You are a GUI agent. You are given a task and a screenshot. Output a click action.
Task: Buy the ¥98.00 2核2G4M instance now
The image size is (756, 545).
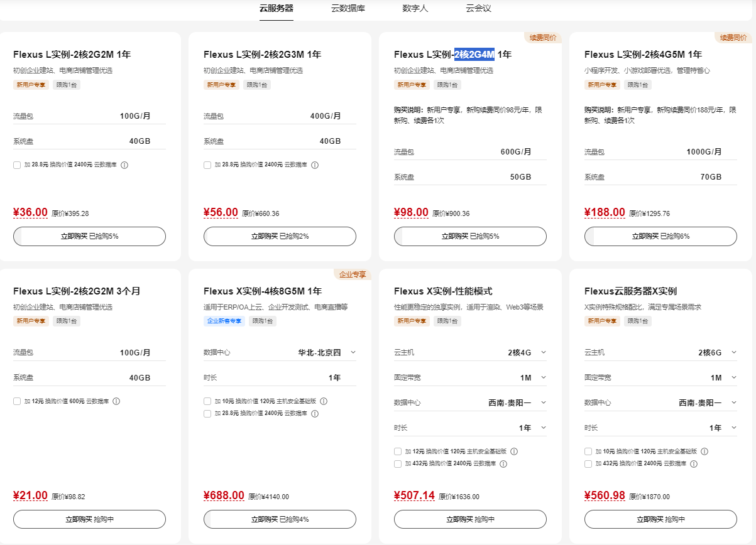[x=470, y=236]
